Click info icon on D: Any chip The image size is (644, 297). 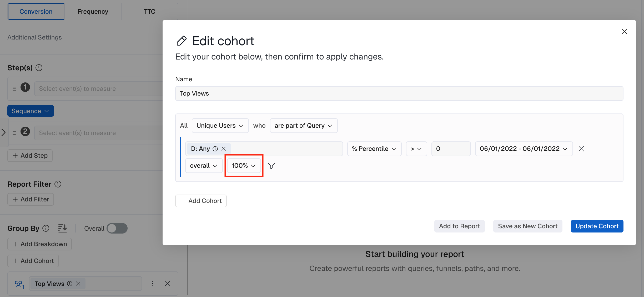pos(215,149)
